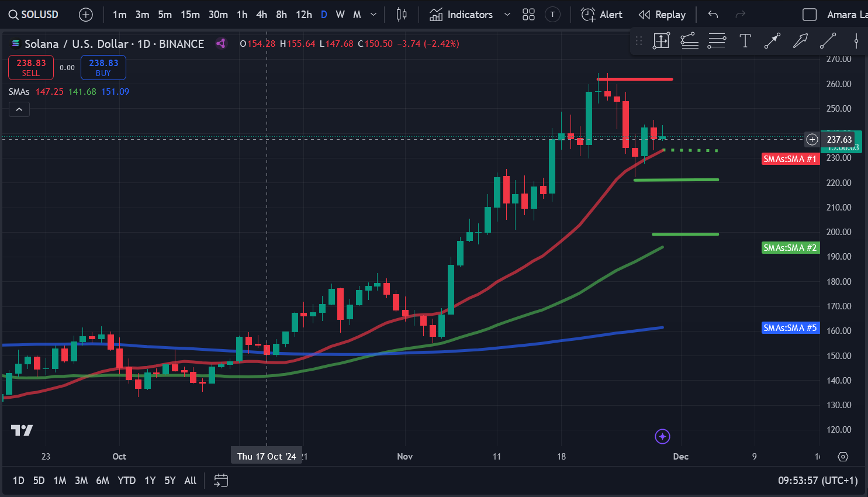Click the compare or add symbol plus icon

(86, 15)
